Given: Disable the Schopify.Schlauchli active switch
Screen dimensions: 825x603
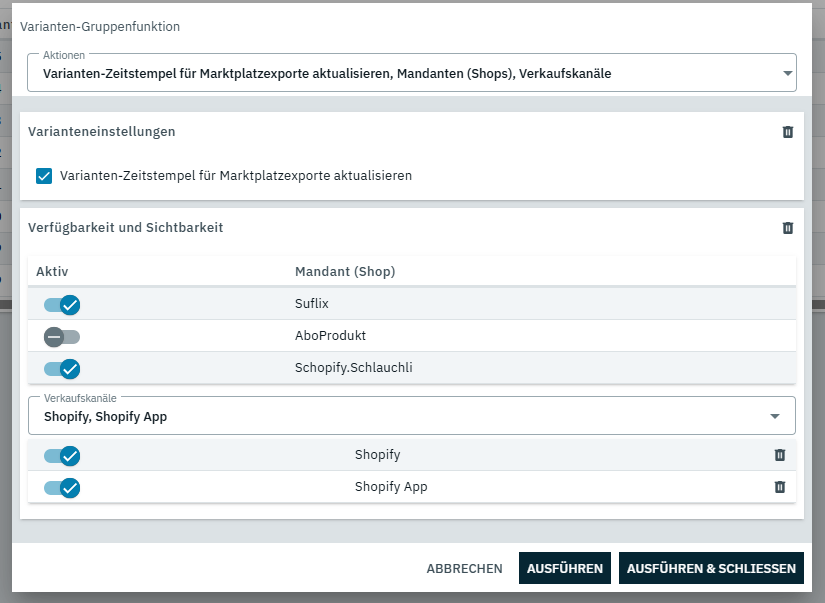Looking at the screenshot, I should 62,368.
